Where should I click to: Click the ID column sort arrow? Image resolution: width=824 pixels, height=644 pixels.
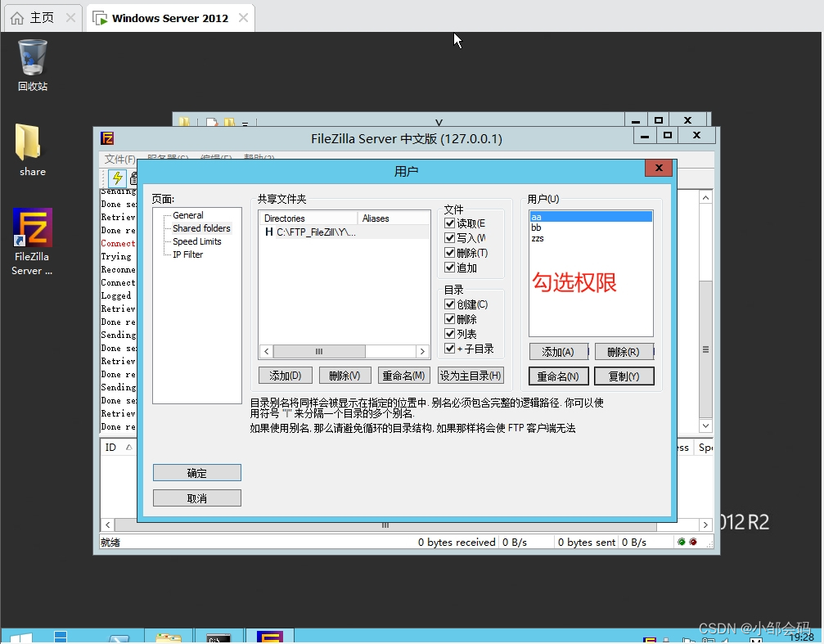pyautogui.click(x=128, y=448)
